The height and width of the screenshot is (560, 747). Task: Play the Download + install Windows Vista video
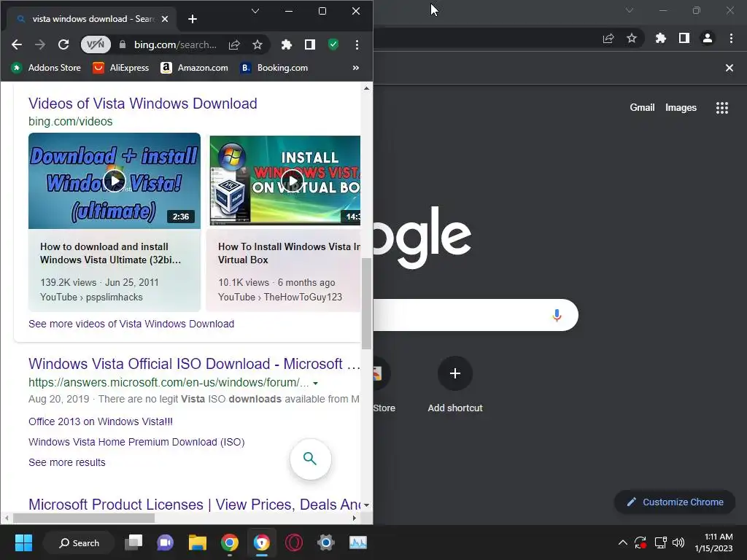115,181
